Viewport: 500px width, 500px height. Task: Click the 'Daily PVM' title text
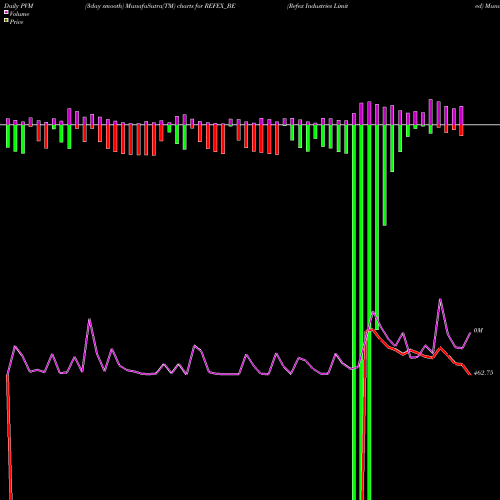pos(19,6)
